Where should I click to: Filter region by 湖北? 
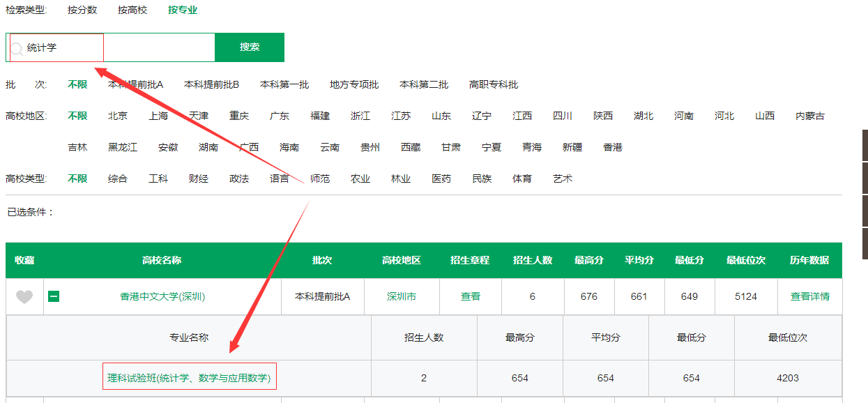tap(644, 116)
